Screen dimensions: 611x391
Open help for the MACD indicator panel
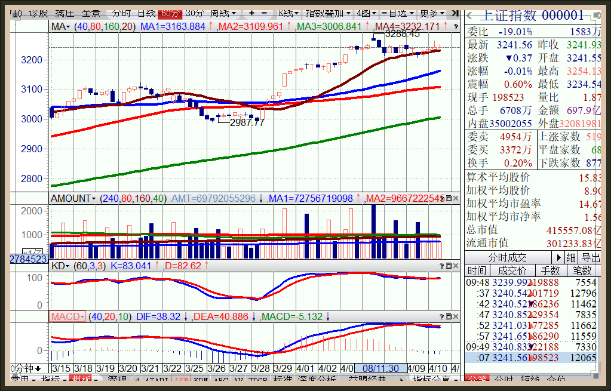coord(442,317)
